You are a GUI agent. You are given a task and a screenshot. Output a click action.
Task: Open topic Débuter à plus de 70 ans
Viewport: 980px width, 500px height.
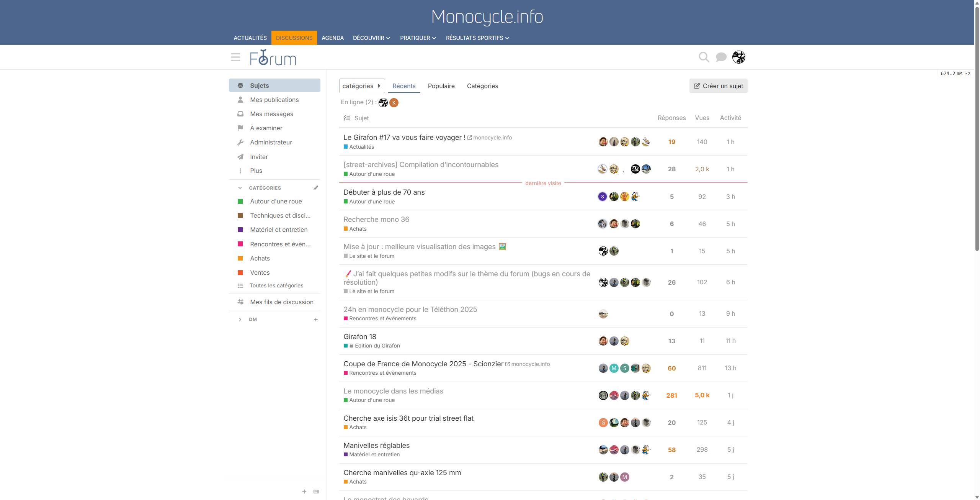click(x=384, y=192)
